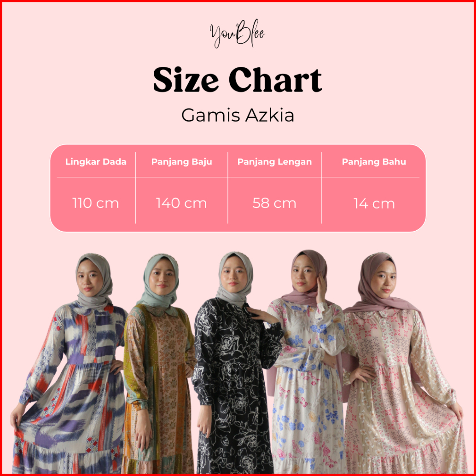Click the Panjang Bahu column header
Image resolution: width=476 pixels, height=476 pixels.
(x=374, y=162)
